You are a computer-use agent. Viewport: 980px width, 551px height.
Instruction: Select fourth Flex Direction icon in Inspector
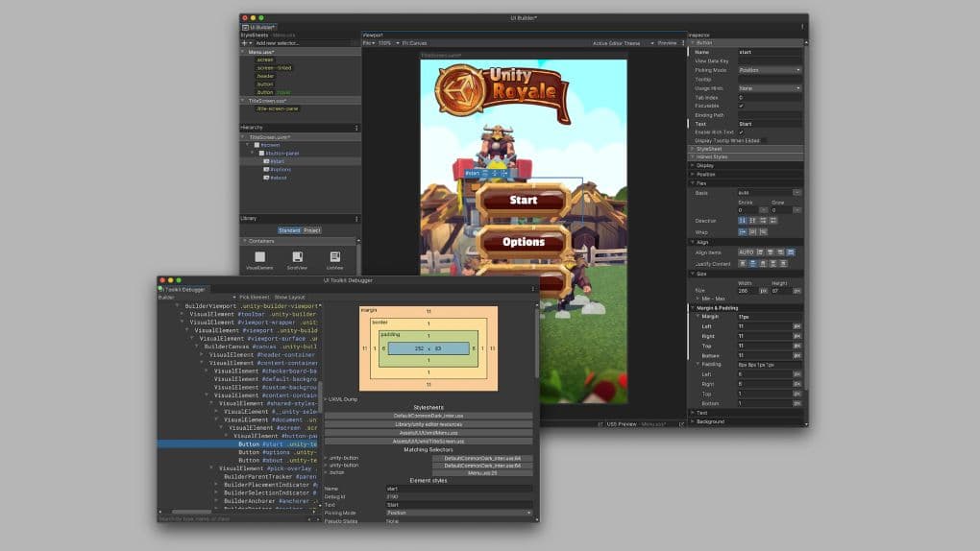coord(773,221)
